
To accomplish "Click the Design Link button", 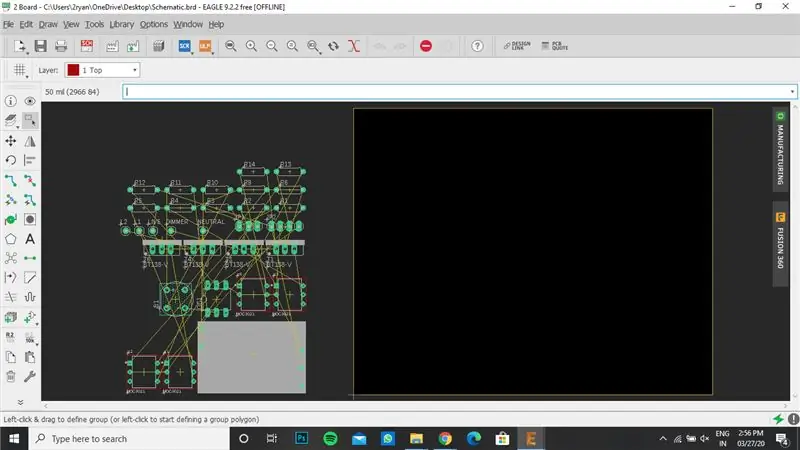I will (517, 46).
